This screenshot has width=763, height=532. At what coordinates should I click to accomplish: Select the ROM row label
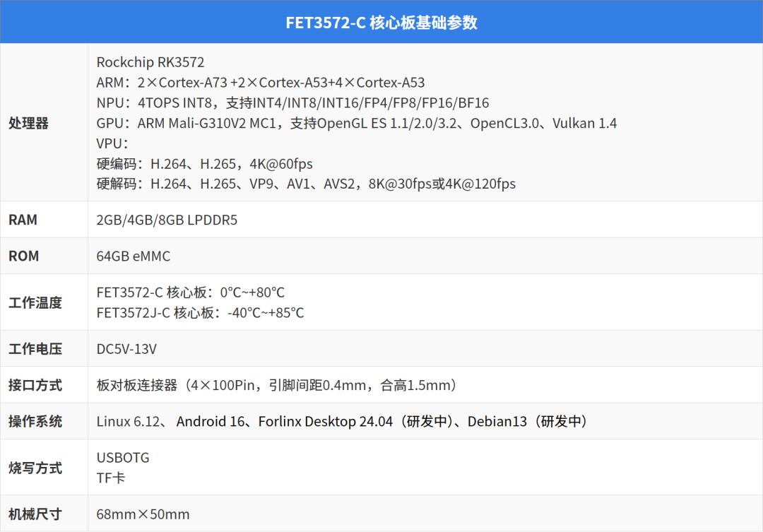coord(23,256)
